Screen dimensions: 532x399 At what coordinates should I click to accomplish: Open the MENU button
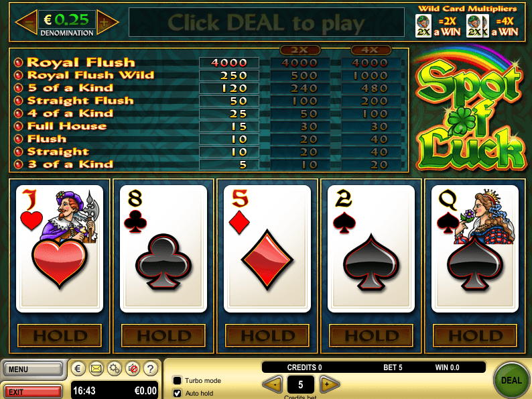pos(33,369)
